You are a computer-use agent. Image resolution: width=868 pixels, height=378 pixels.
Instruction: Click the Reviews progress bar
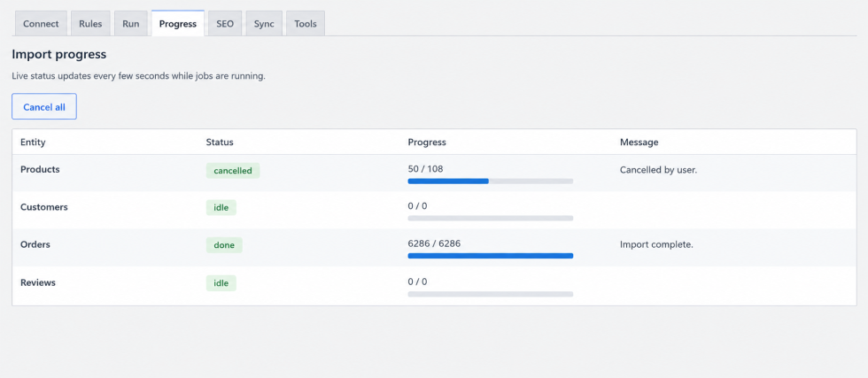pyautogui.click(x=491, y=294)
